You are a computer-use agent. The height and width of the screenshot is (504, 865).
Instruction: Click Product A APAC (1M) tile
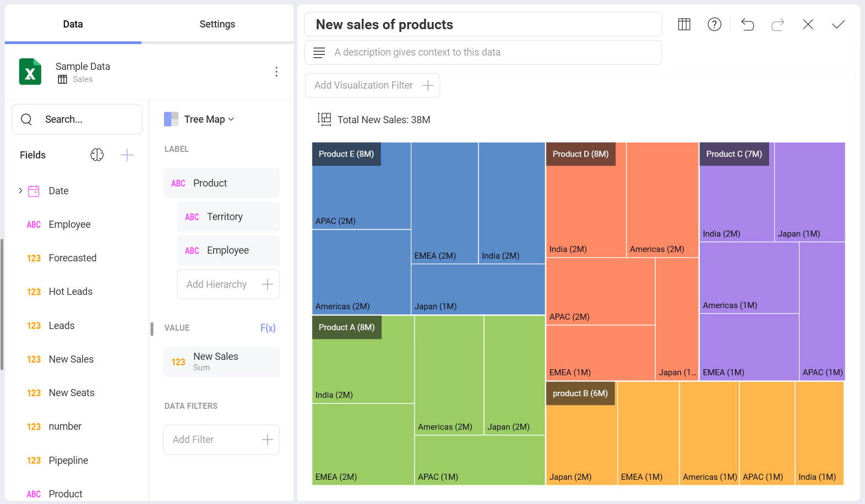(x=480, y=460)
